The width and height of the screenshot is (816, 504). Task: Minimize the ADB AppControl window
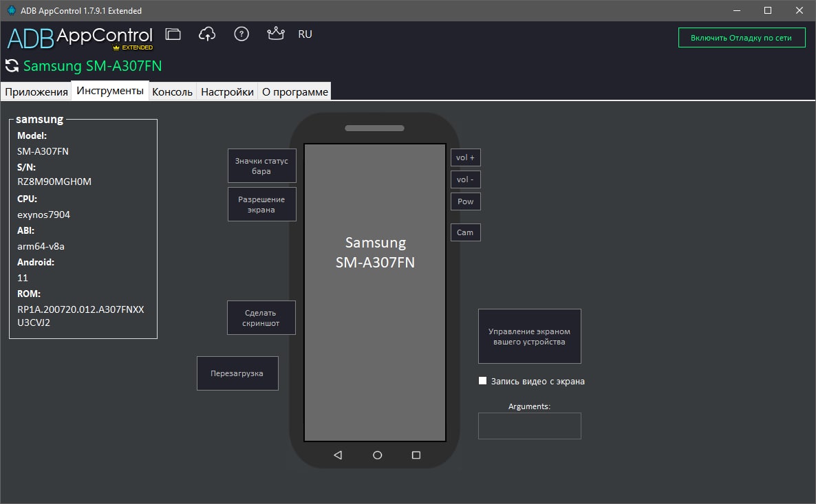[737, 10]
